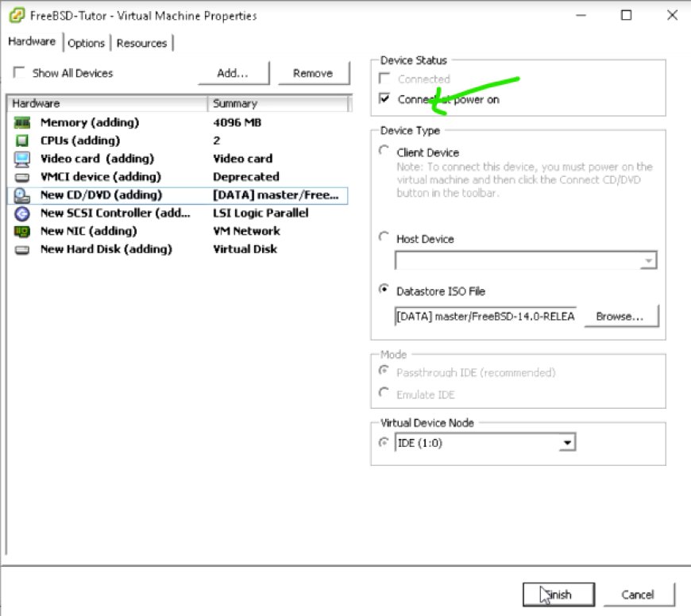
Task: Click the Memory hardware icon
Action: coord(22,122)
